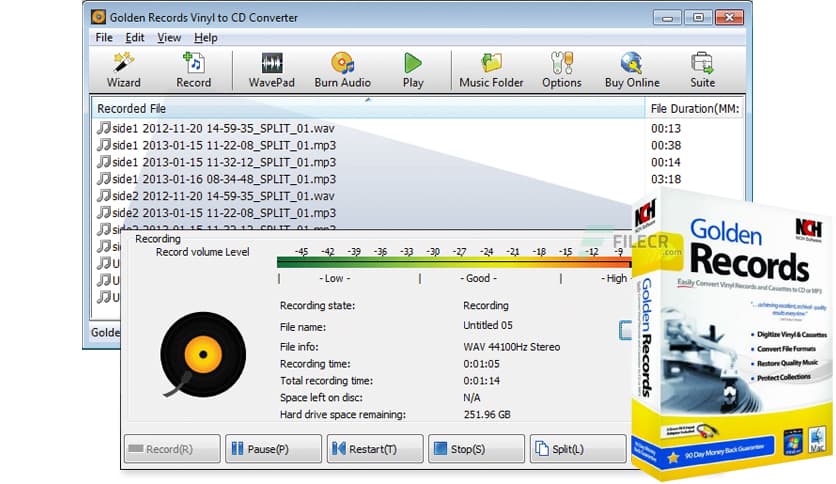The height and width of the screenshot is (484, 836).
Task: Click the 251.96 GB drive space value
Action: [487, 414]
